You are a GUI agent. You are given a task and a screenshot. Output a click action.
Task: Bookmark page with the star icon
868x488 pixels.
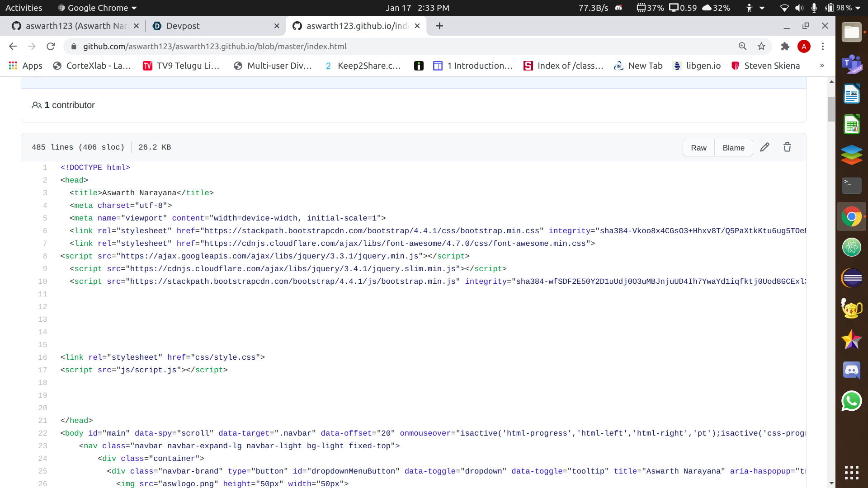762,46
